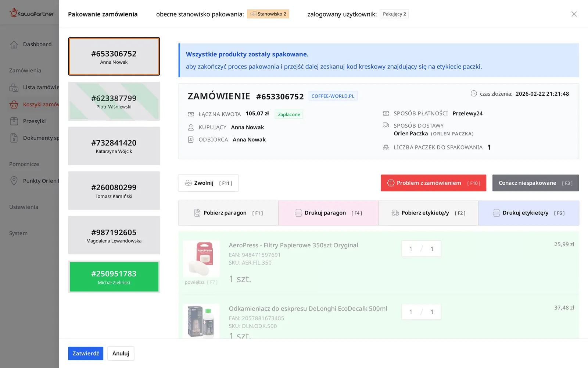The image size is (588, 368).
Task: Click the Koszyki zamówień basket icon
Action: click(x=14, y=105)
